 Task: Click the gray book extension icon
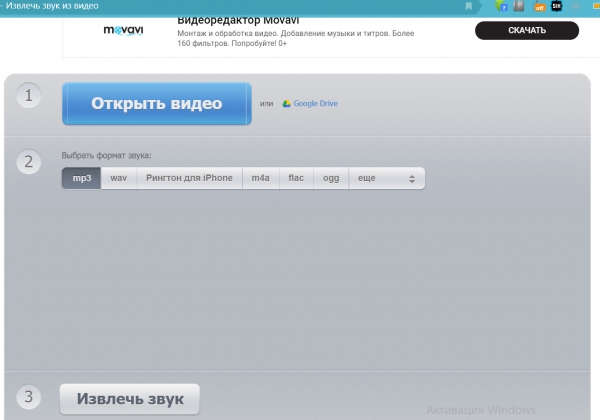click(518, 6)
